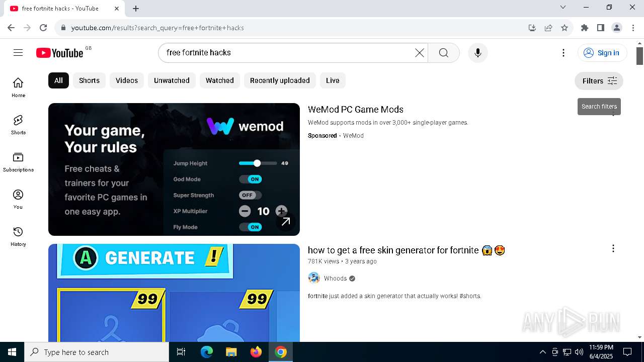The image size is (644, 362).
Task: Click the share page icon
Action: click(x=548, y=28)
